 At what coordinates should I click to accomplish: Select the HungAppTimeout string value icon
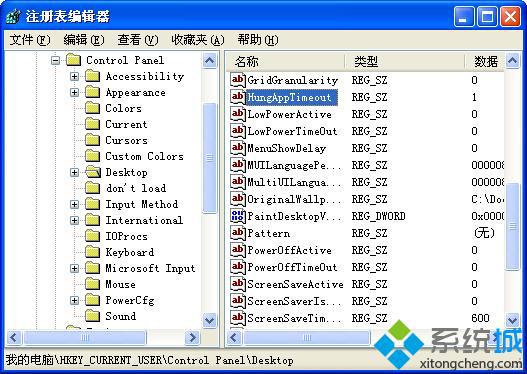pyautogui.click(x=238, y=97)
